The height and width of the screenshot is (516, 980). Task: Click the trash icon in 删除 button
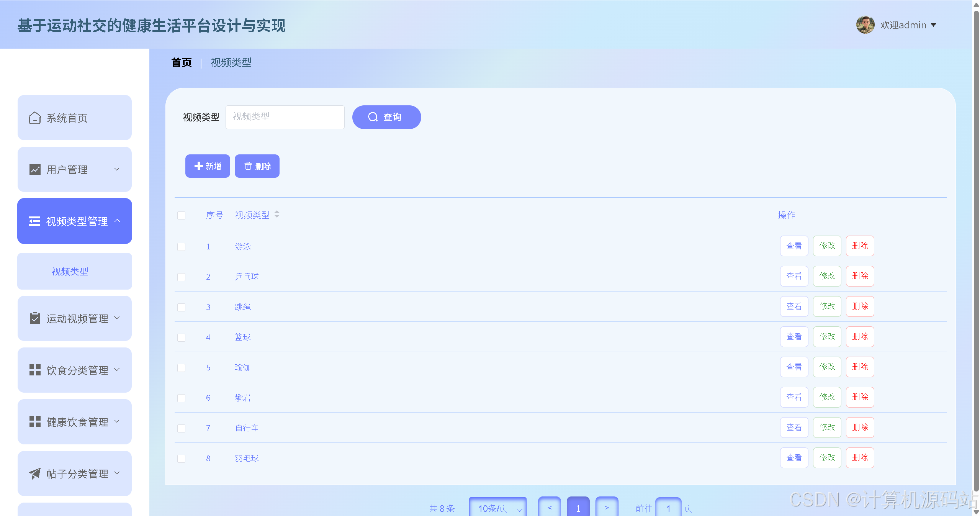(x=248, y=166)
